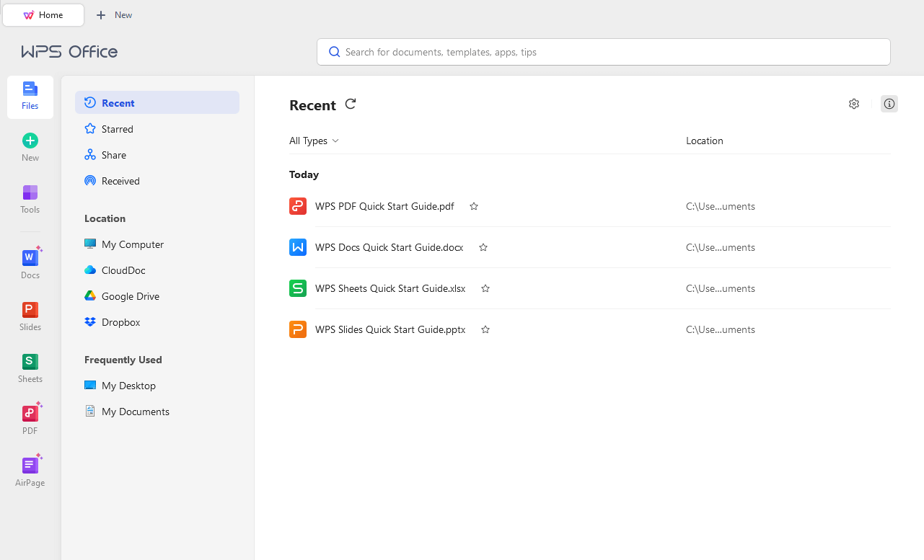Viewport: 924px width, 560px height.
Task: Switch to the Home tab
Action: [43, 14]
